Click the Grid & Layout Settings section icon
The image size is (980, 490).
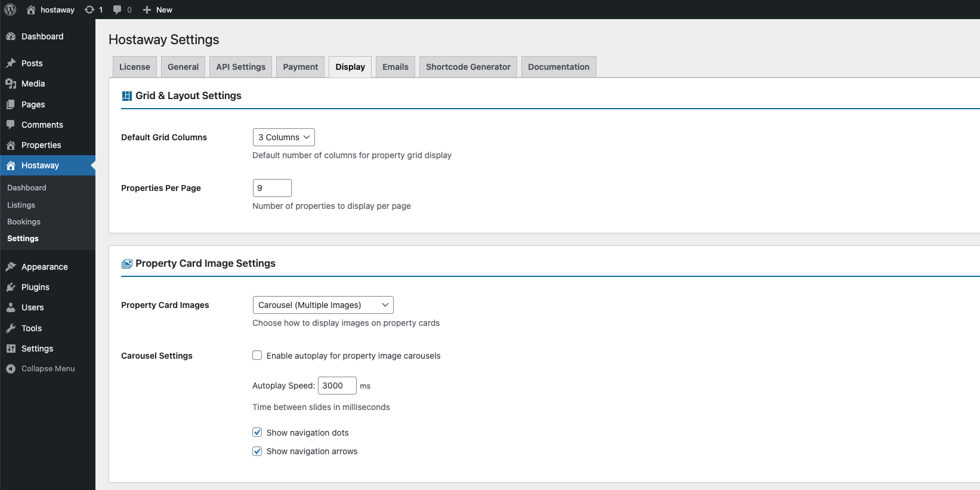point(127,95)
